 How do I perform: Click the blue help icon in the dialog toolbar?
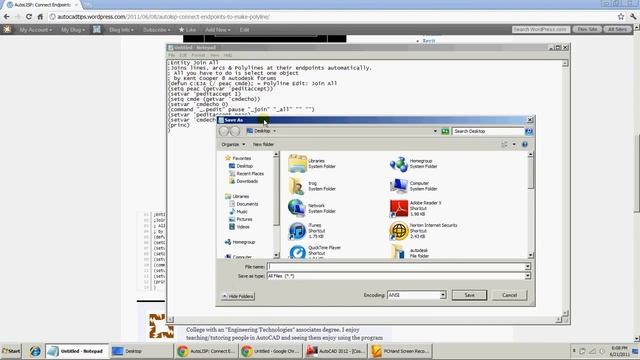(x=524, y=144)
